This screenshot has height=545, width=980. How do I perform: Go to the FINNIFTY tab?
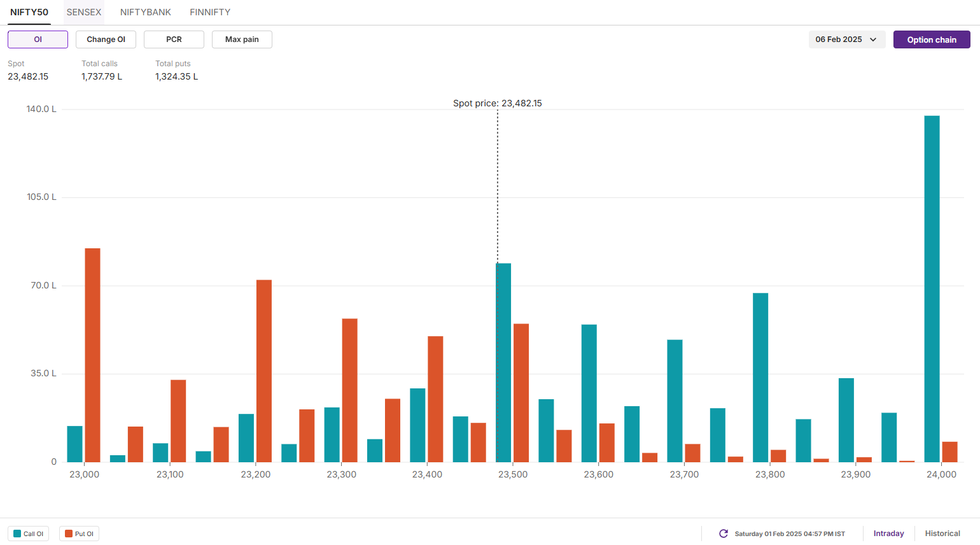210,12
